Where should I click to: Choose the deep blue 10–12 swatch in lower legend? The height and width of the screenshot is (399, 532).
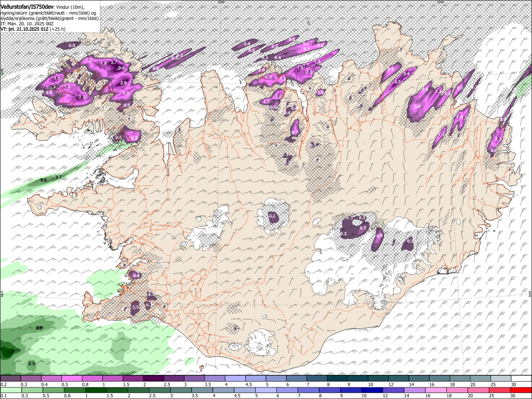372,390
